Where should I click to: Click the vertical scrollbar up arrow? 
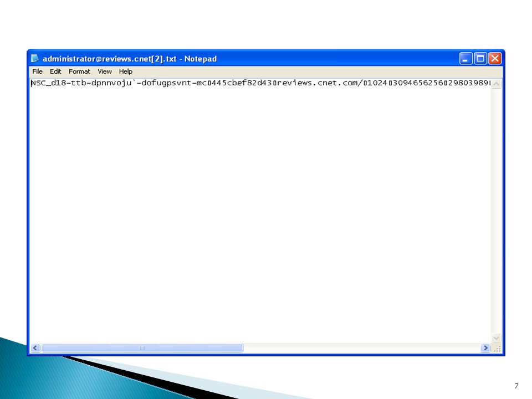pos(496,84)
